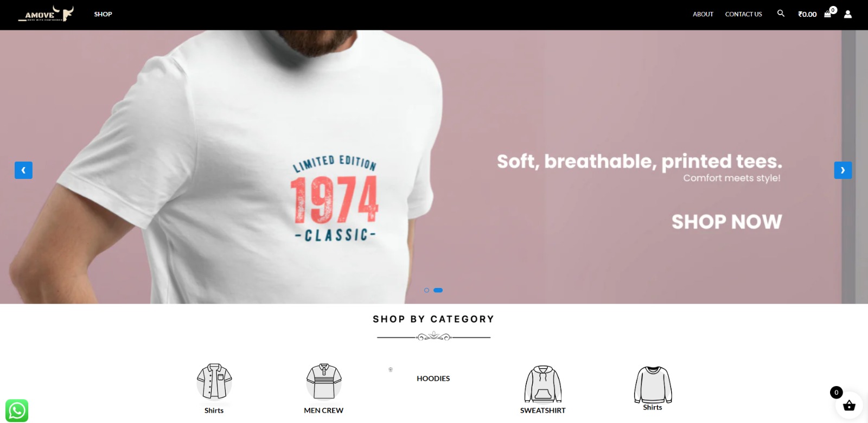View the ₹0.00 cart total
Image resolution: width=868 pixels, height=423 pixels.
click(807, 15)
